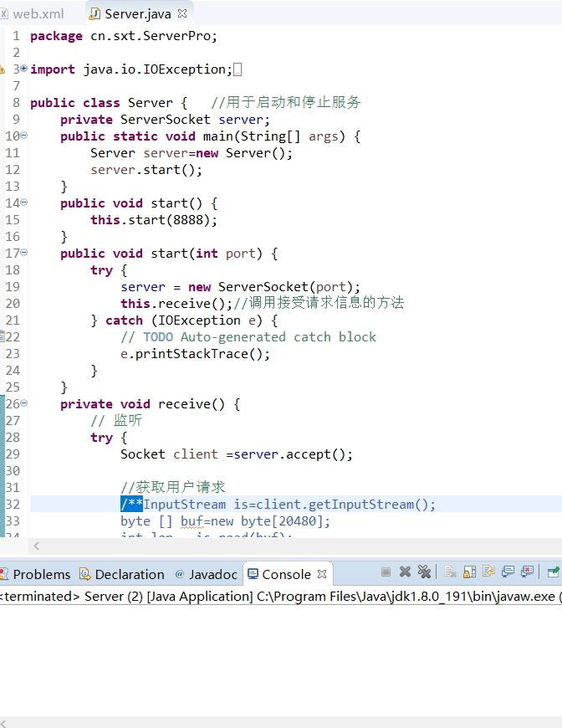
Task: Click the task marker on line 22
Action: (2, 336)
